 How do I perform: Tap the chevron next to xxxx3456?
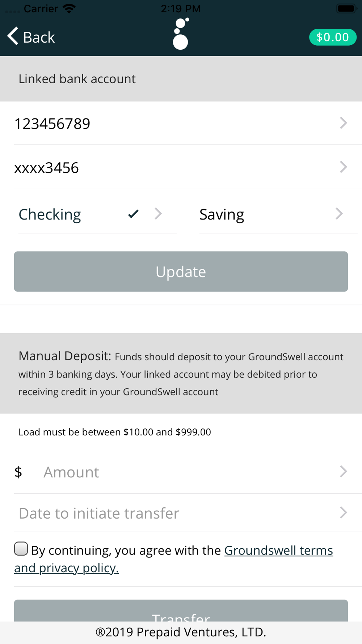(343, 167)
